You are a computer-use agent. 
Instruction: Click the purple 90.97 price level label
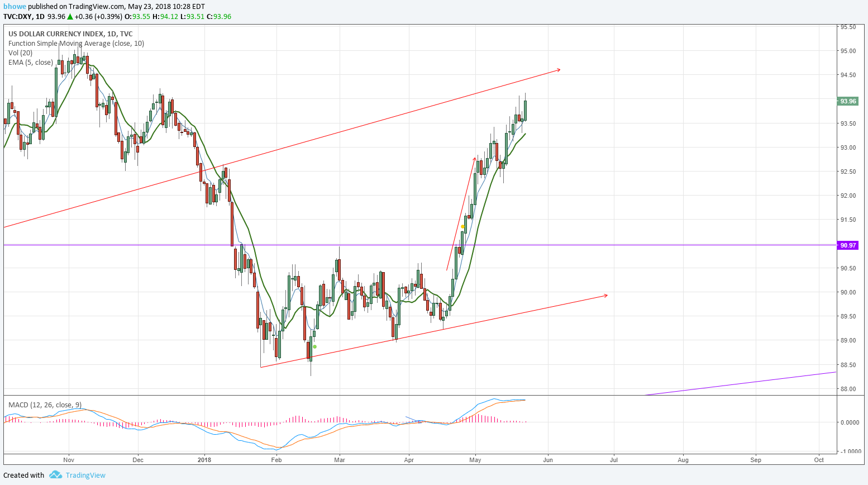848,245
